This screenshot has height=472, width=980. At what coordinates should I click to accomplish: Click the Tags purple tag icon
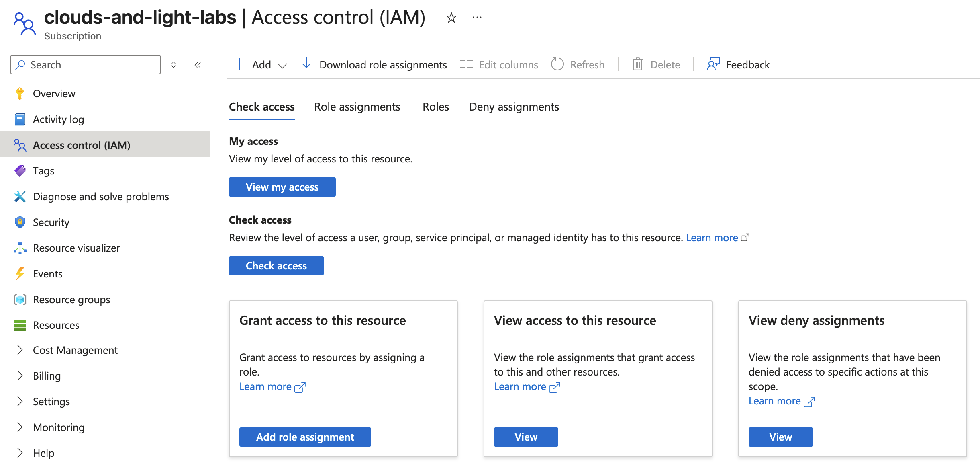(x=20, y=171)
